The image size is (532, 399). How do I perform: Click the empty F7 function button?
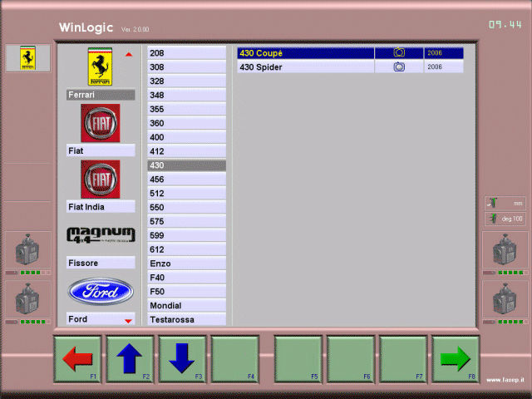tap(403, 359)
